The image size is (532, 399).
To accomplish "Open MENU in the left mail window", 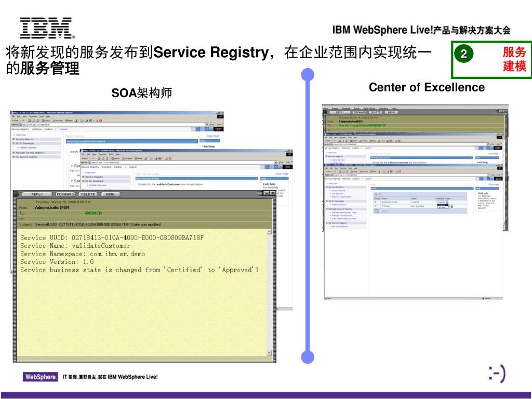I will (x=111, y=194).
